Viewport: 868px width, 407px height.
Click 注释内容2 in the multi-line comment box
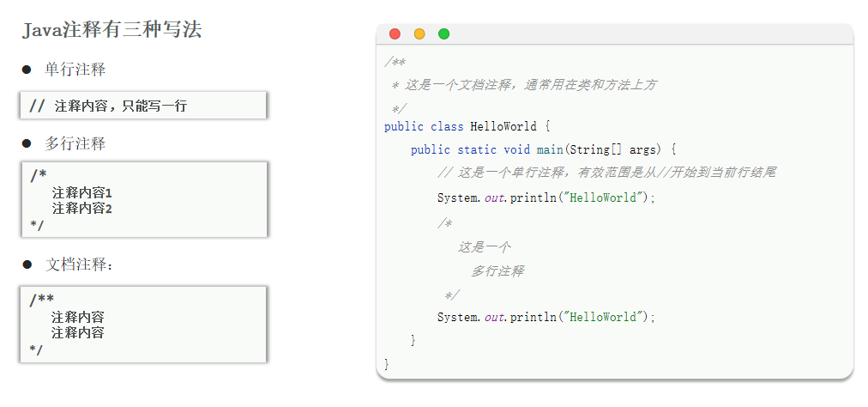click(x=82, y=209)
